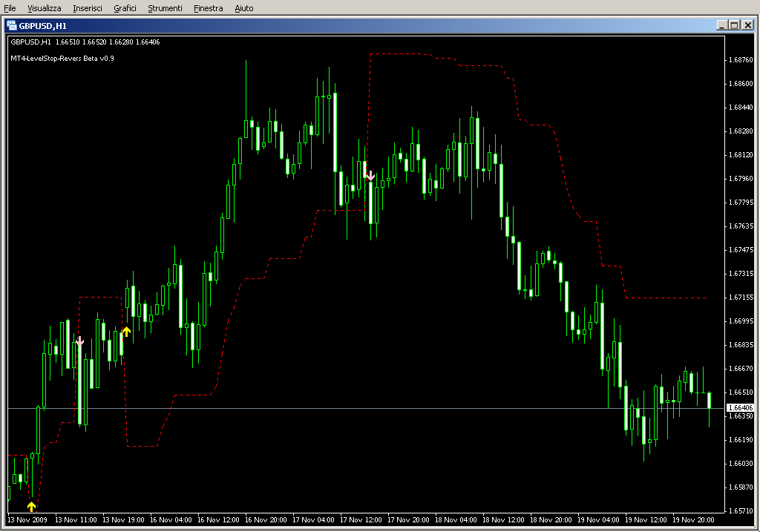Click the 16 Nov 20:00 time label
This screenshot has width=760, height=532.
point(266,520)
